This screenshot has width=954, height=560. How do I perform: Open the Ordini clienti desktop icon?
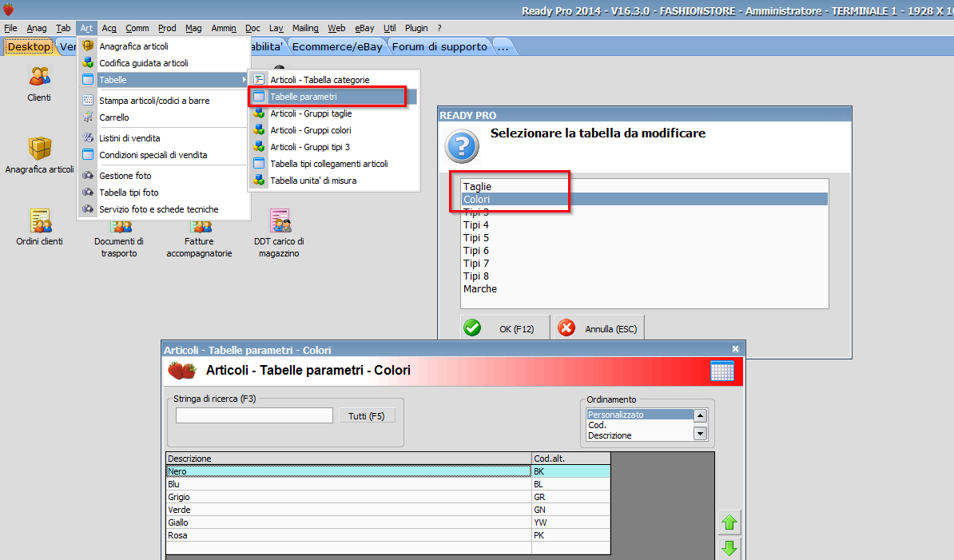tap(39, 228)
